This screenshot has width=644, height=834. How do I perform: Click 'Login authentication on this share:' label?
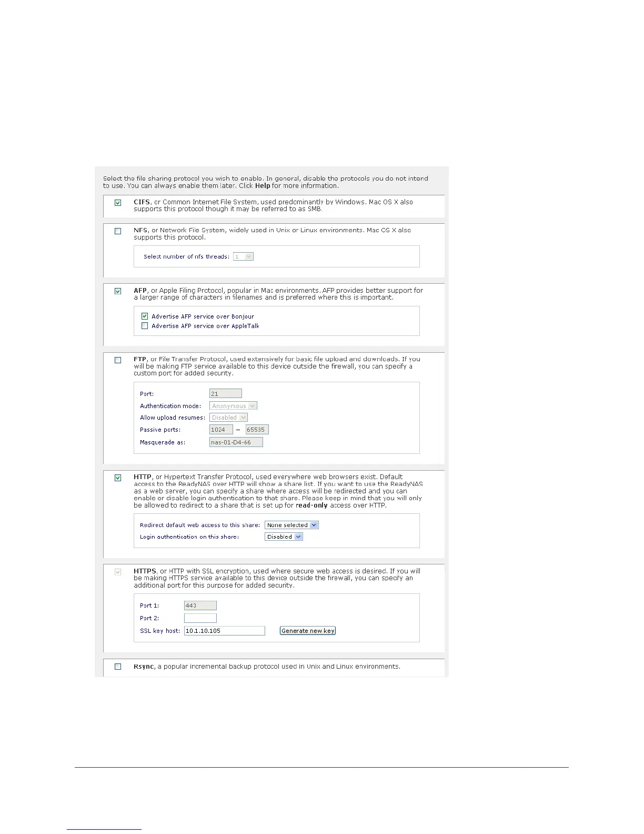pos(189,537)
